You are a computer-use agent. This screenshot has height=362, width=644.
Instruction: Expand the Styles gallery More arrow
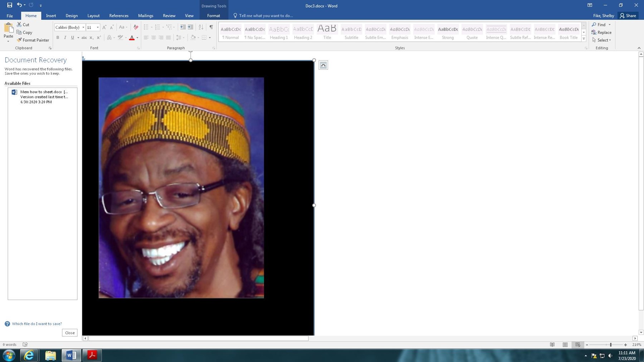(x=584, y=39)
